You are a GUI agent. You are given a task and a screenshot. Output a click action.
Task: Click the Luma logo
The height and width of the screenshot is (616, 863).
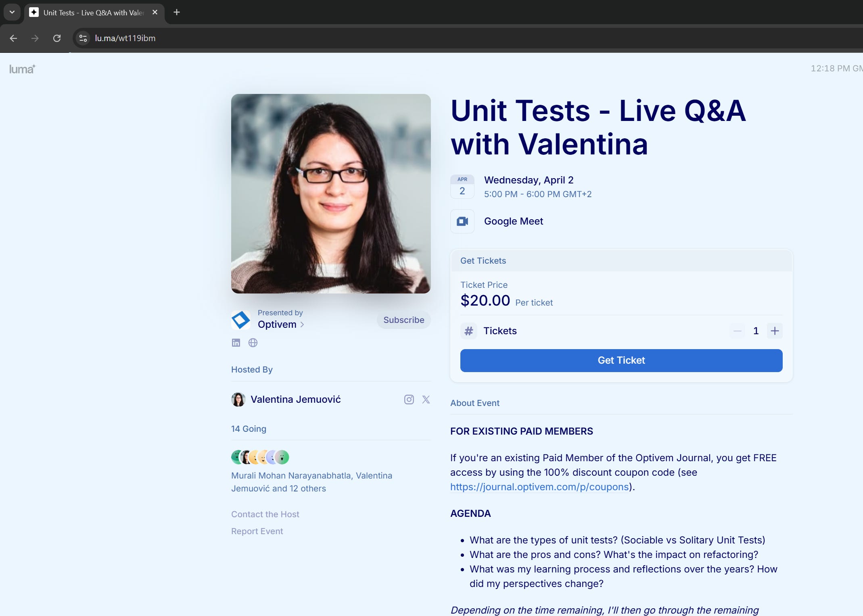(x=22, y=69)
